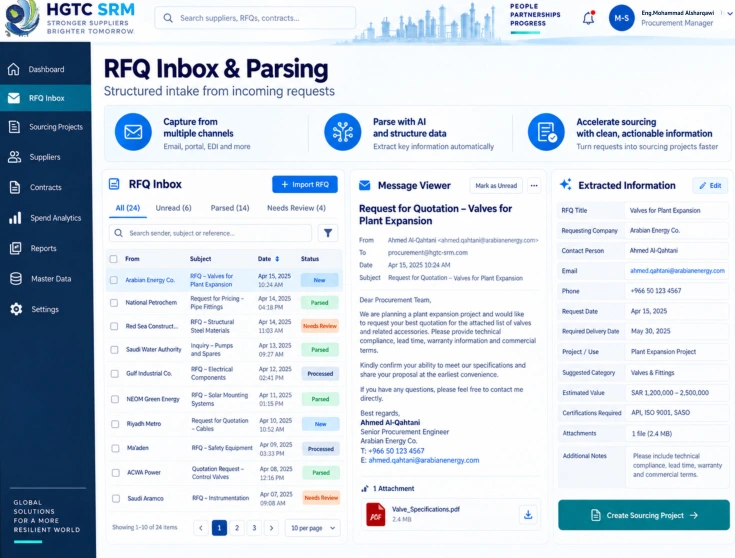Download the Valve_Specifications.pdf attachment
The height and width of the screenshot is (558, 735).
click(x=528, y=514)
